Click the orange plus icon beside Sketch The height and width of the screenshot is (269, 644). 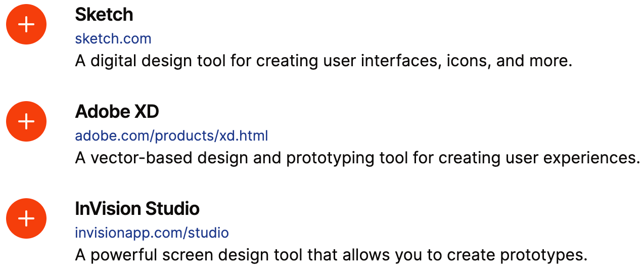[x=26, y=24]
